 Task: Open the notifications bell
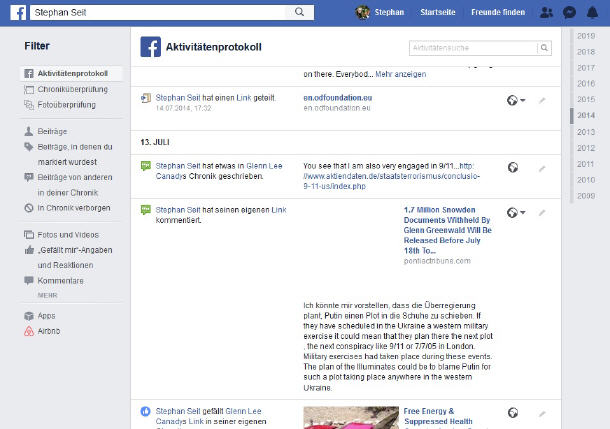point(591,12)
